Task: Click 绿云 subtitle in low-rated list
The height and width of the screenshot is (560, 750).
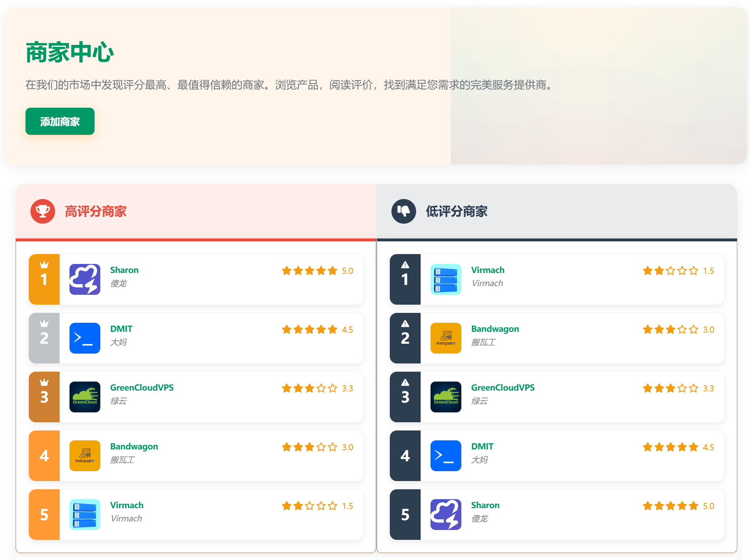Action: [x=479, y=401]
